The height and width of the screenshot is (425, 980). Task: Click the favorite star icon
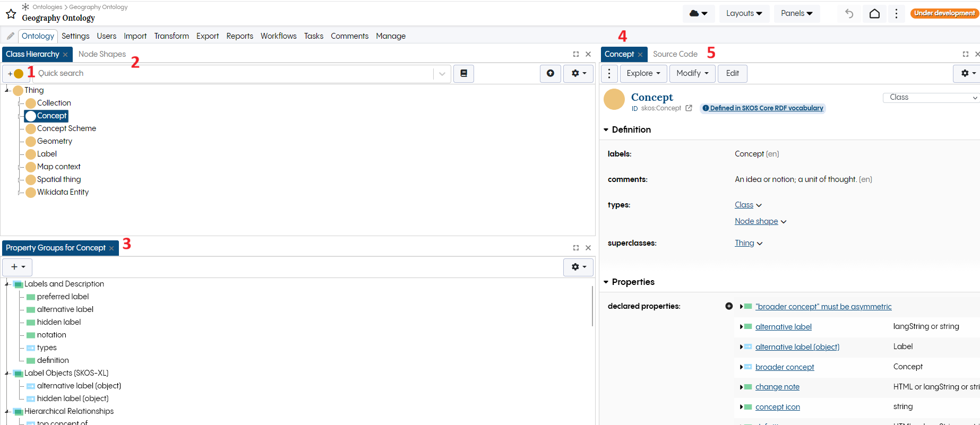(11, 14)
